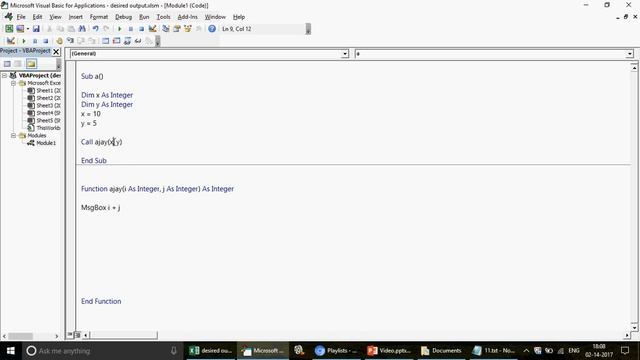Open the Properties Window toolbar icon
Image resolution: width=640 pixels, height=360 pixels.
pyautogui.click(x=177, y=29)
